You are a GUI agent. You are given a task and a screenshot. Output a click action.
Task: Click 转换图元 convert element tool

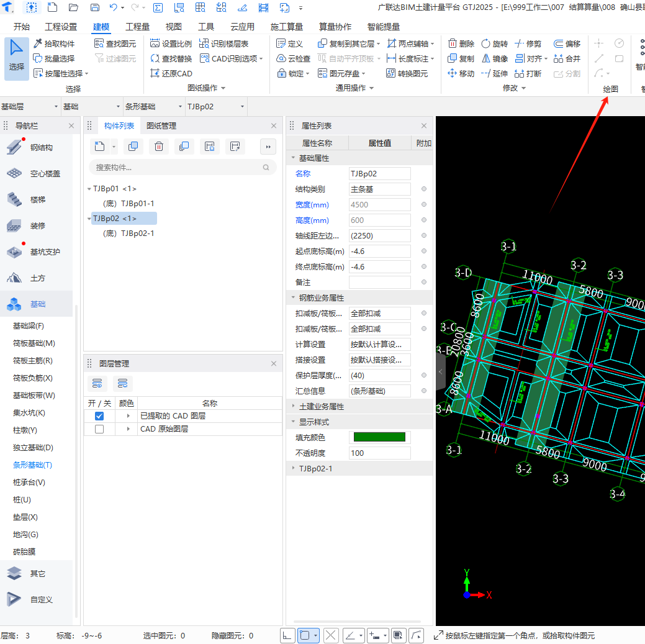coord(407,73)
